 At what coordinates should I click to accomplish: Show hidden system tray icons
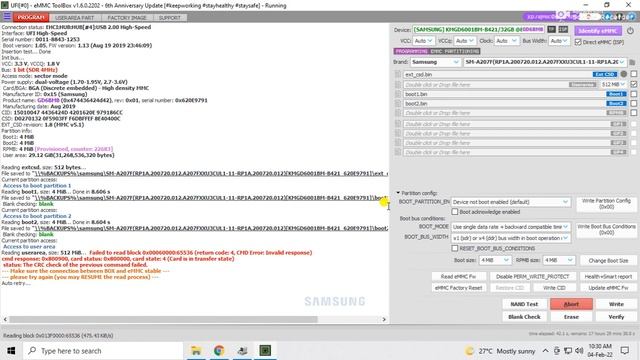coord(545,351)
